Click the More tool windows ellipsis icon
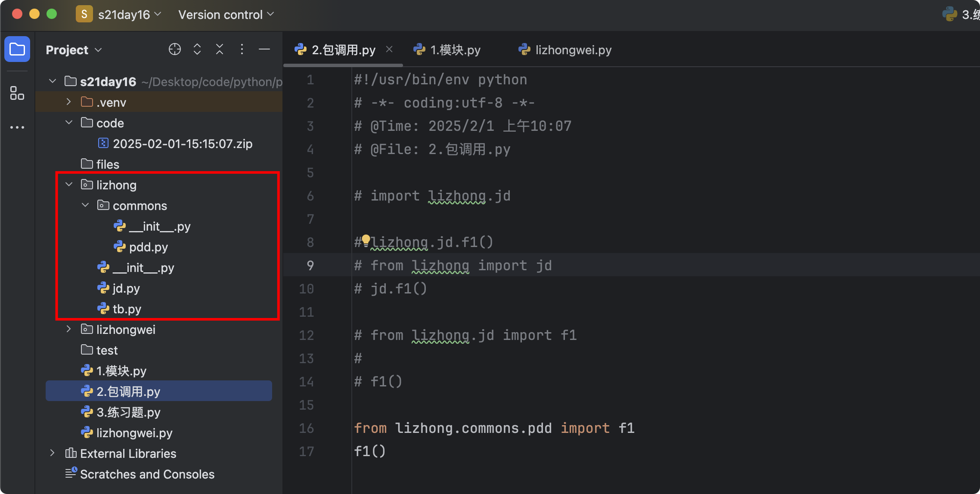The width and height of the screenshot is (980, 494). [x=17, y=127]
